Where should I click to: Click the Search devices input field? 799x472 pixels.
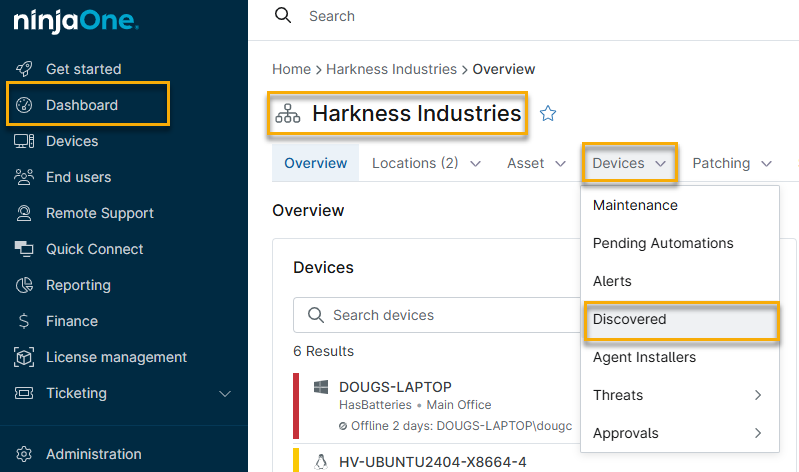click(440, 315)
